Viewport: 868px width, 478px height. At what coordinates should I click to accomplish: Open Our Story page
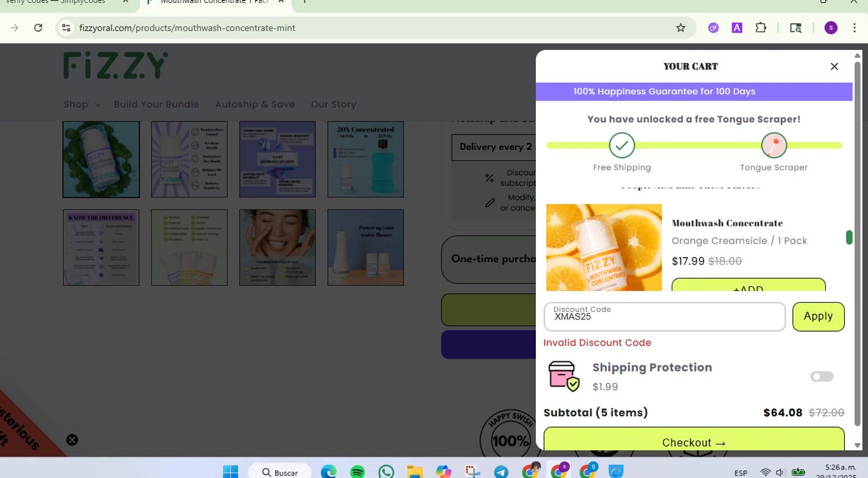(x=333, y=104)
